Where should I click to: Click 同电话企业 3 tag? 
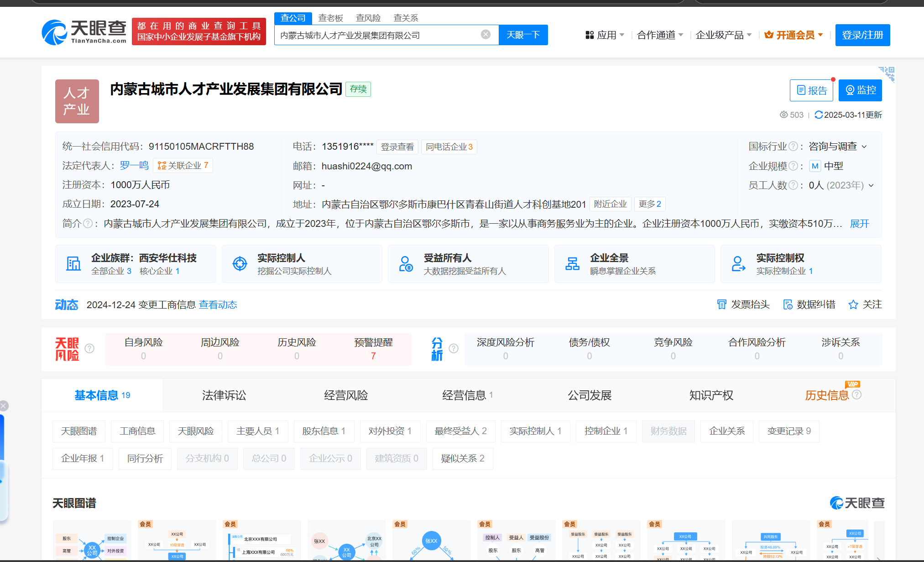click(449, 147)
